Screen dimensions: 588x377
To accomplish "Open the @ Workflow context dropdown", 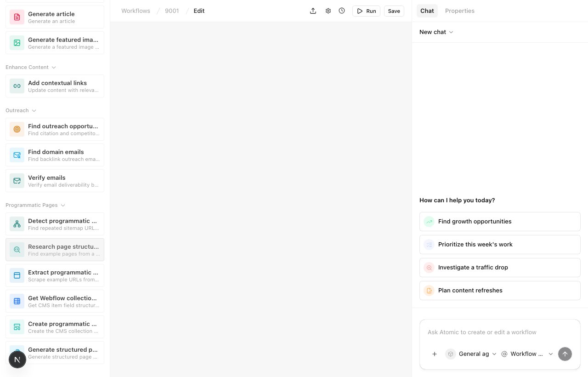I will (x=527, y=354).
